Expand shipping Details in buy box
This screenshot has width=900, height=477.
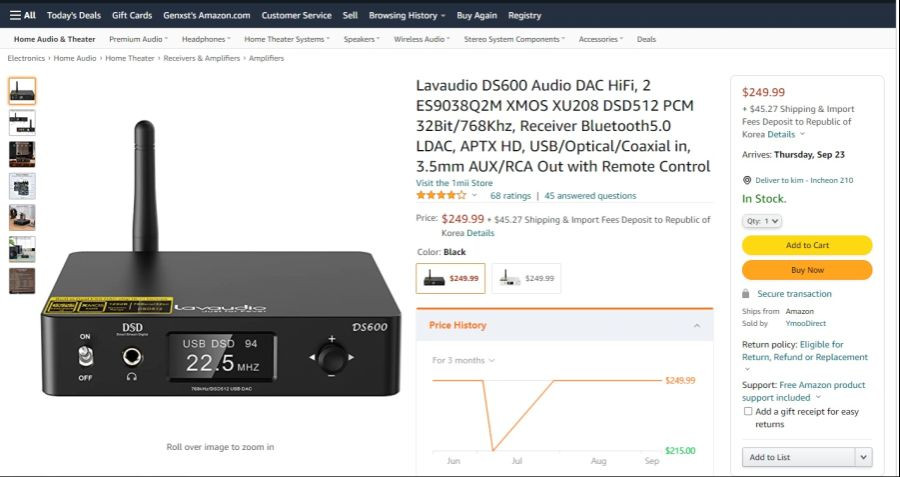[x=786, y=134]
